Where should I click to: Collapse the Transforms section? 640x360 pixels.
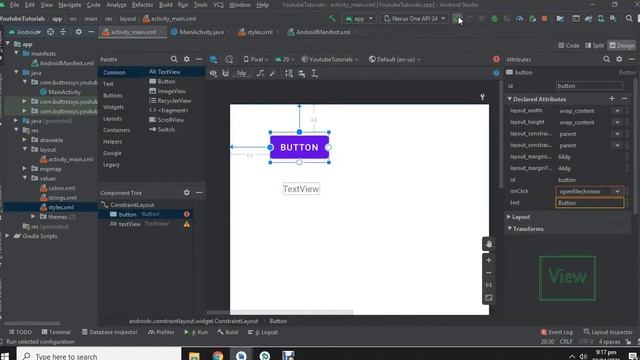pyautogui.click(x=509, y=229)
